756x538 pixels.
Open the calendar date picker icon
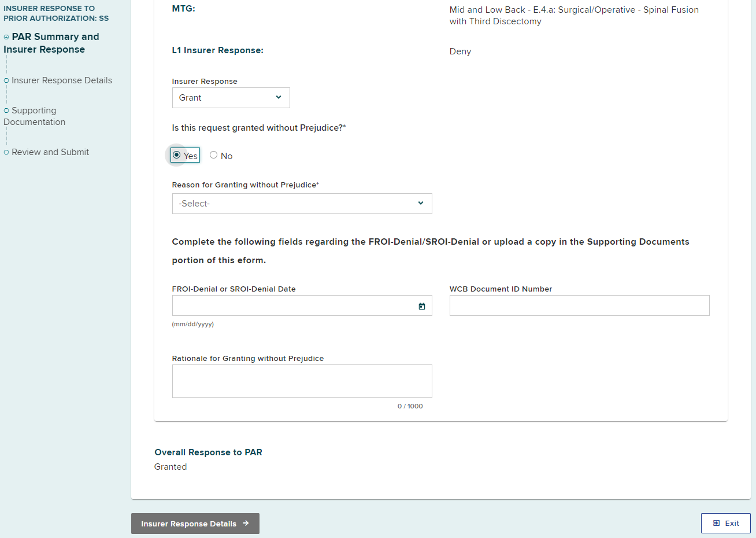click(x=422, y=306)
